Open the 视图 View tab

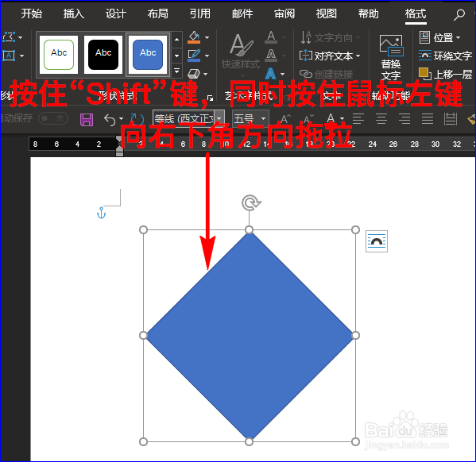pos(327,13)
